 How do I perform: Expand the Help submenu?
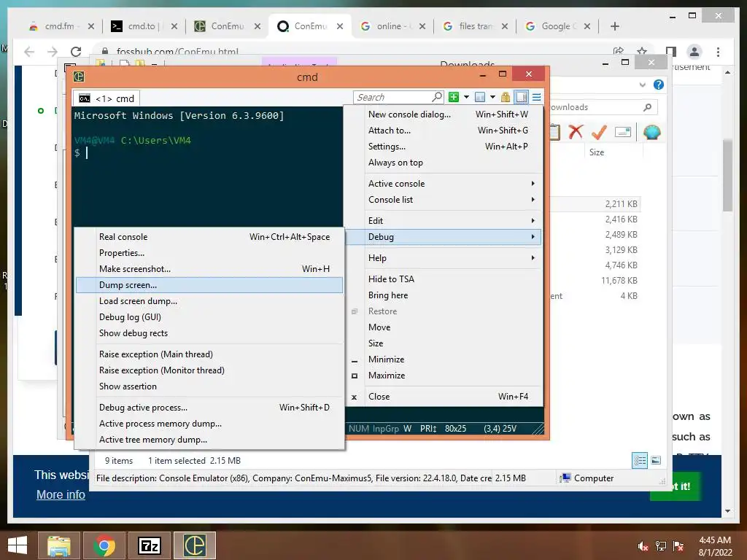tap(444, 257)
